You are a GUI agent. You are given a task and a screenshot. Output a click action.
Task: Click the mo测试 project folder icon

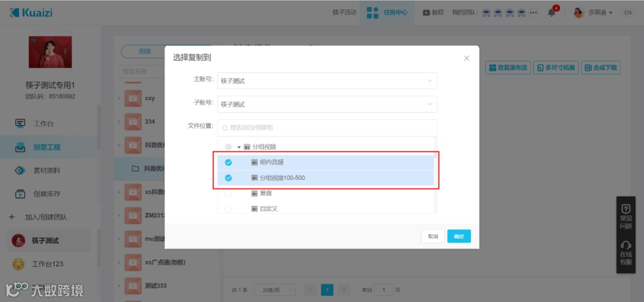pos(132,238)
